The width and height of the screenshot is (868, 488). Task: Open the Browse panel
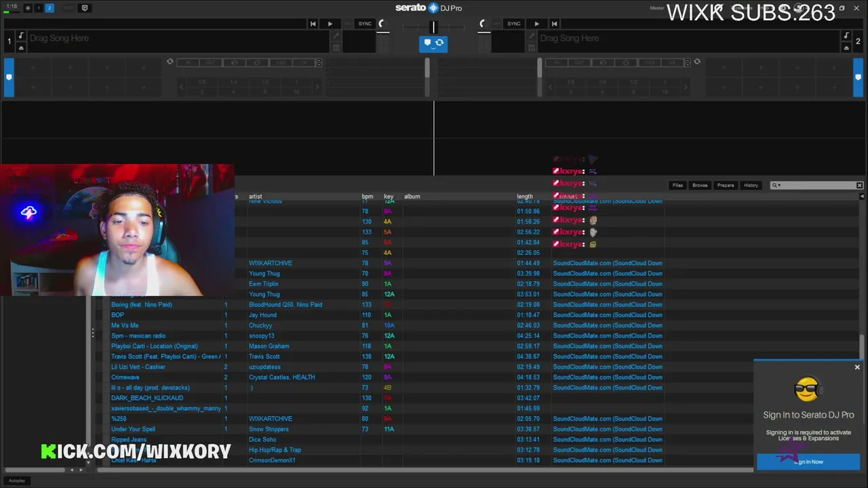coord(700,185)
